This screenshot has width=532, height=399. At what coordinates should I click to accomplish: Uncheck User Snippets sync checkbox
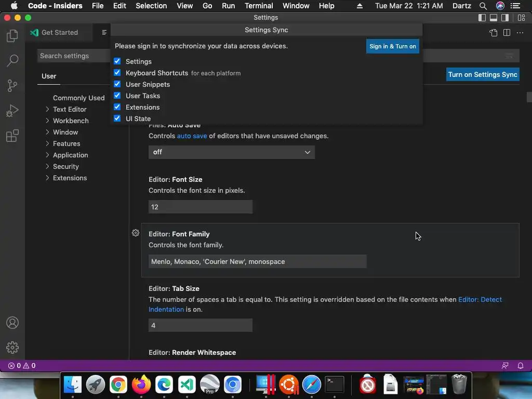click(117, 84)
